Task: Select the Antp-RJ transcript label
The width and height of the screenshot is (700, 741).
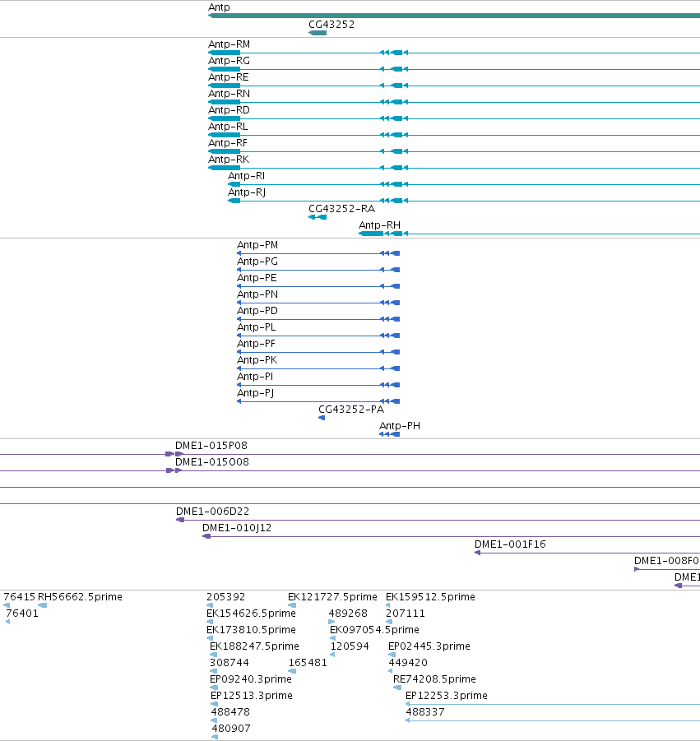Action: (x=247, y=192)
